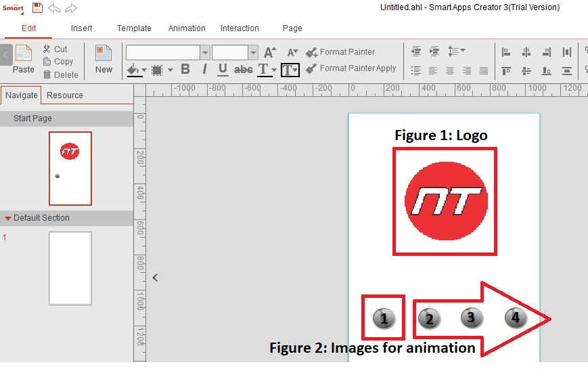588x371 pixels.
Task: Switch to the Resource panel tab
Action: point(65,95)
